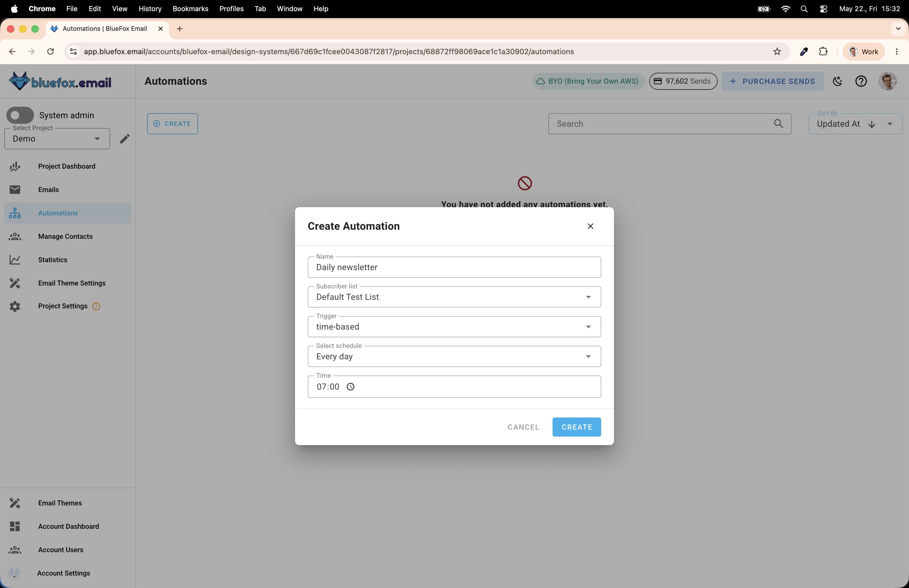The image size is (909, 588).
Task: Click the blue CREATE dialog button
Action: [x=577, y=427]
